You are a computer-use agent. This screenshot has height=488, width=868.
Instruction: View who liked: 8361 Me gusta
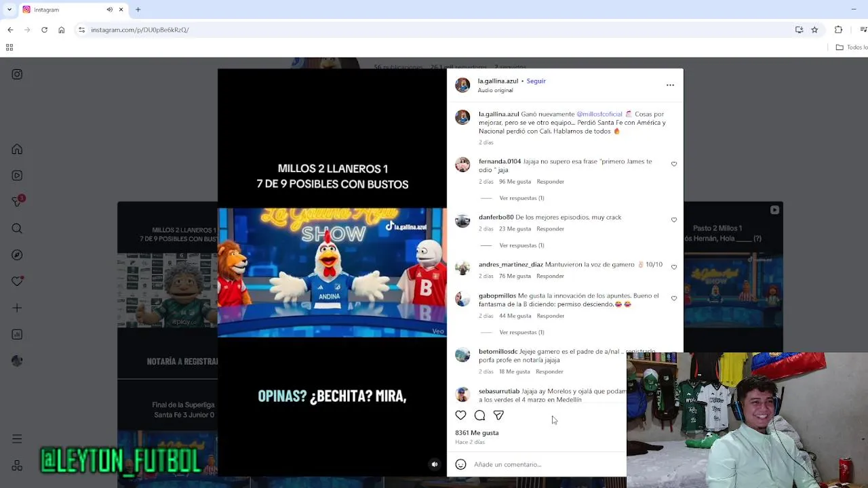point(477,432)
